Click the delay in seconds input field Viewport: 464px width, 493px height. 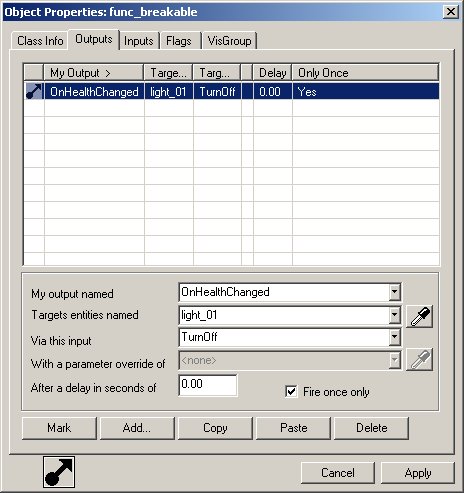pos(208,385)
